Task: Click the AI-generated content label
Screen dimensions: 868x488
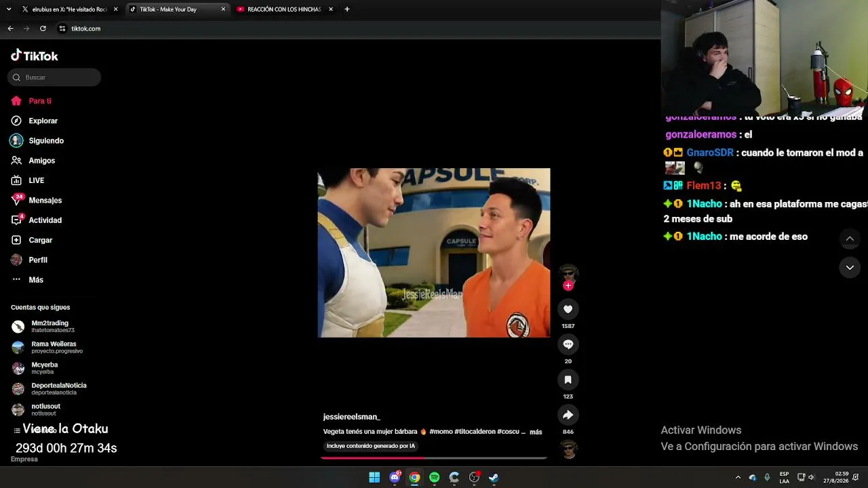Action: [x=370, y=446]
